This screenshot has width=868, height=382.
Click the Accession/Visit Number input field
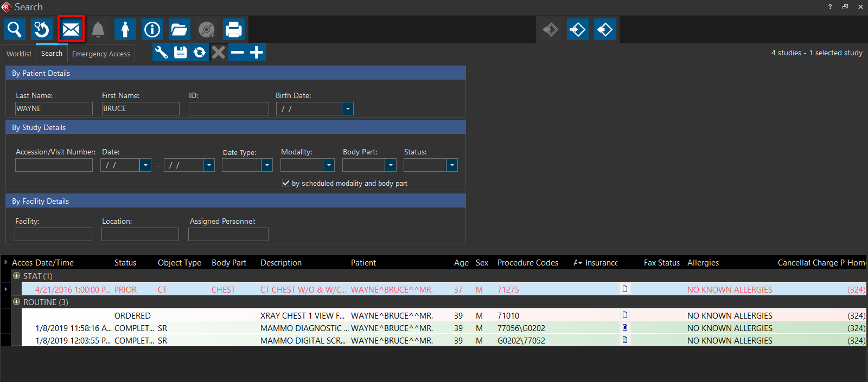click(54, 165)
